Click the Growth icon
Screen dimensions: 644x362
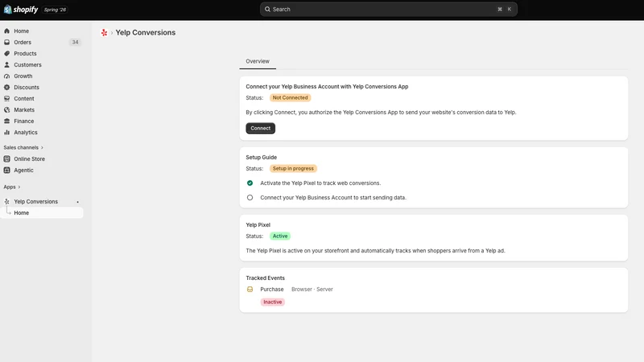tap(7, 76)
